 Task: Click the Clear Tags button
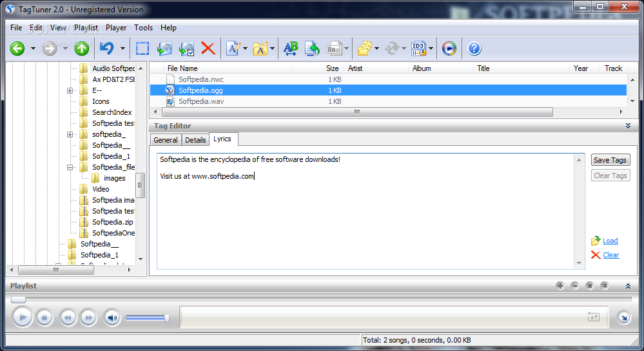pyautogui.click(x=610, y=175)
